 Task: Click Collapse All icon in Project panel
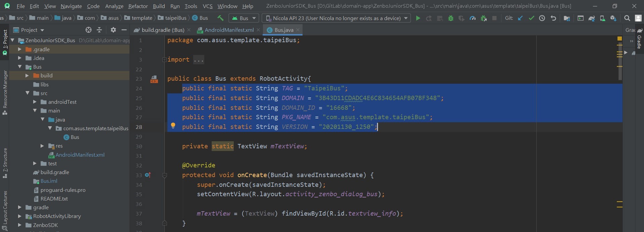pyautogui.click(x=99, y=30)
